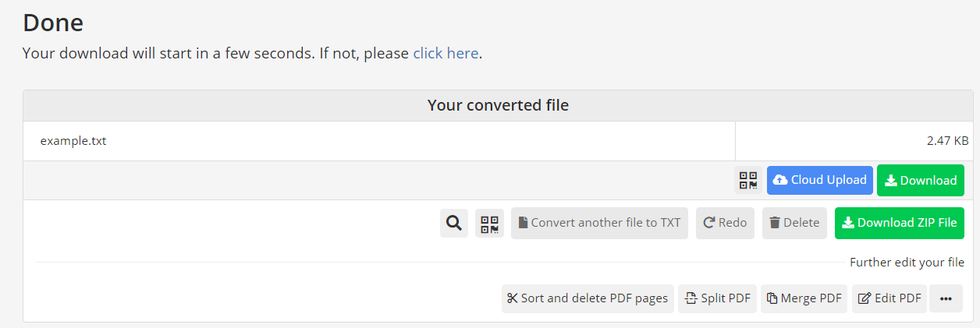Select the example.txt file name
The height and width of the screenshot is (328, 980).
tap(73, 141)
